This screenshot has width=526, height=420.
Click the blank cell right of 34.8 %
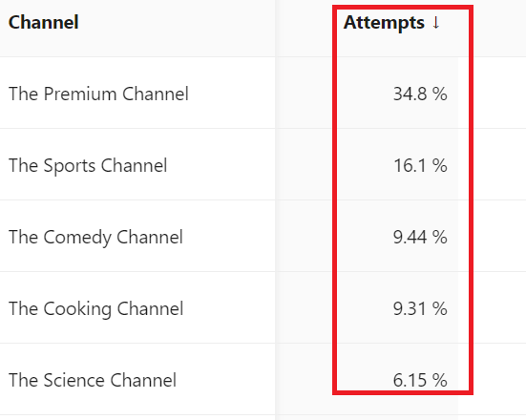(x=499, y=93)
